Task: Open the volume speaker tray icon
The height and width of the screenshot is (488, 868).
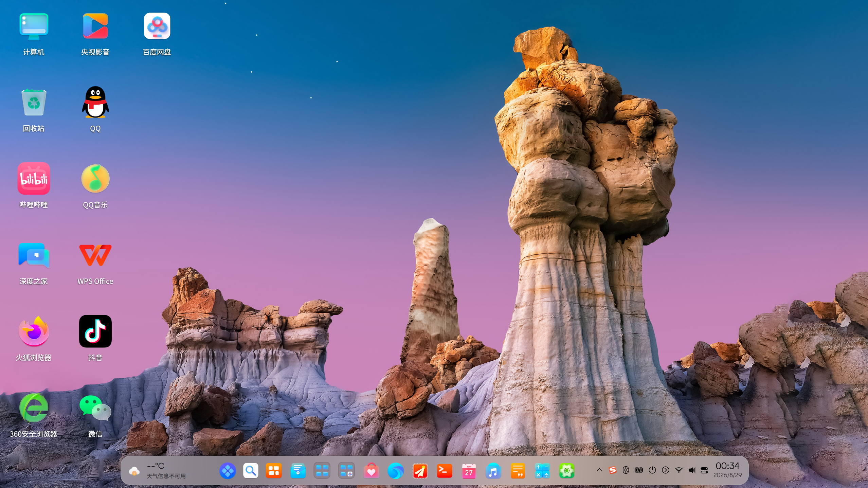Action: pos(692,470)
